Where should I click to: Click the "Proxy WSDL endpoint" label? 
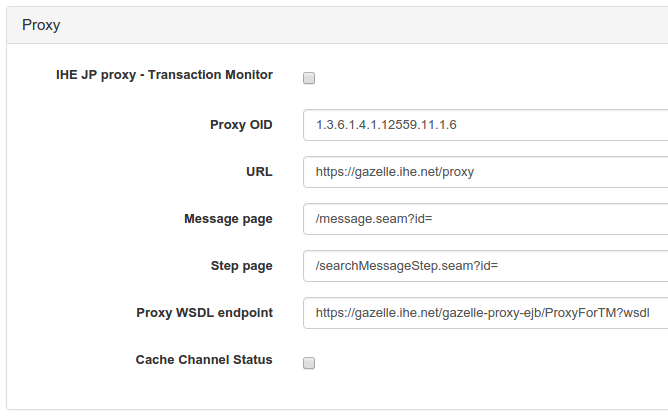point(204,313)
